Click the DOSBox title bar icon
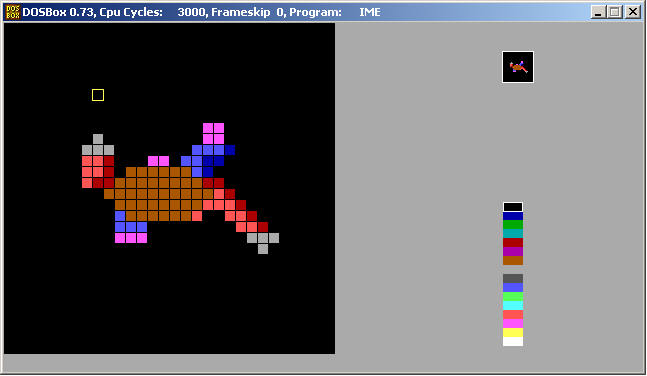 coord(13,12)
